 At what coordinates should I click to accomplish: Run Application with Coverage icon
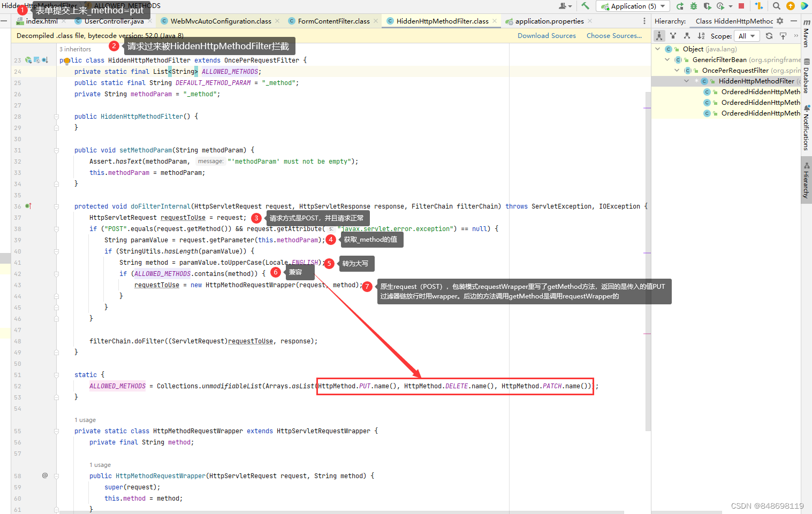708,6
